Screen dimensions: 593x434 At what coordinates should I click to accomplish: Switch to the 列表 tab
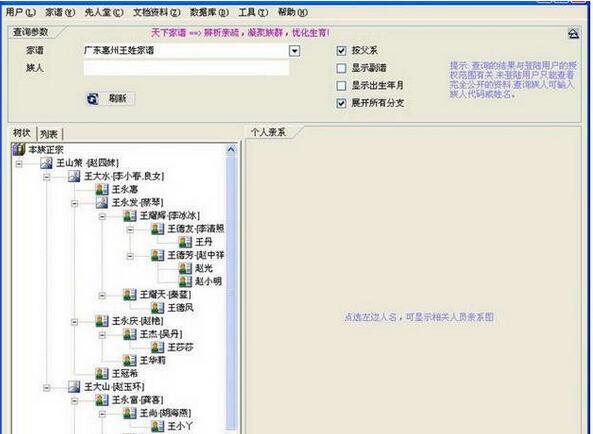(49, 134)
